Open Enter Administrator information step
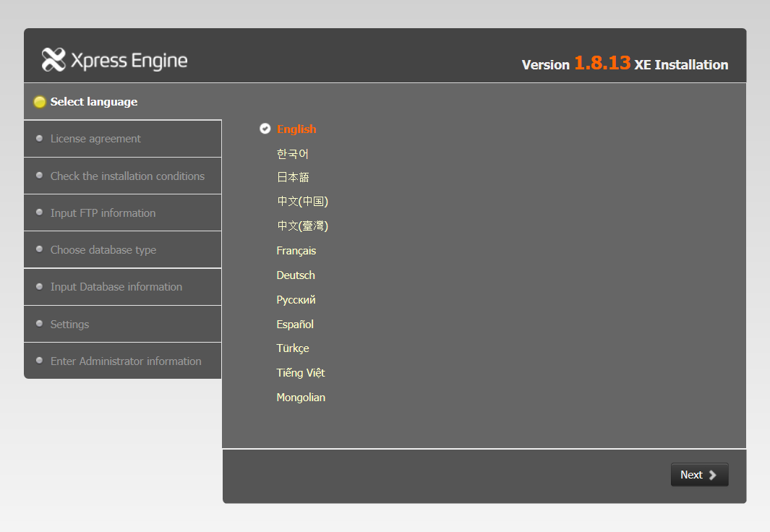 click(x=126, y=361)
